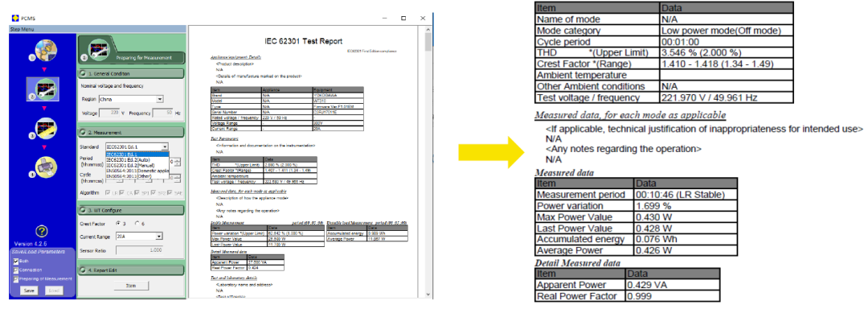Open step 4 printer report icon
Screen dimensions: 868x309
[x=46, y=167]
